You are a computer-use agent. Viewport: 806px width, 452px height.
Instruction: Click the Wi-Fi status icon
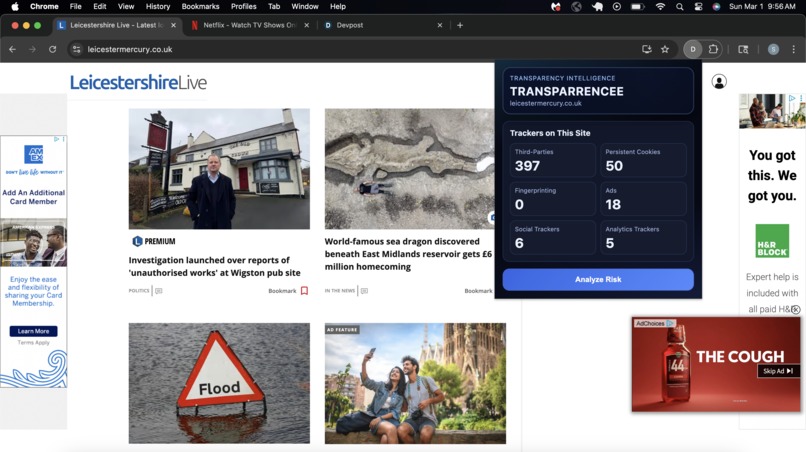point(661,7)
